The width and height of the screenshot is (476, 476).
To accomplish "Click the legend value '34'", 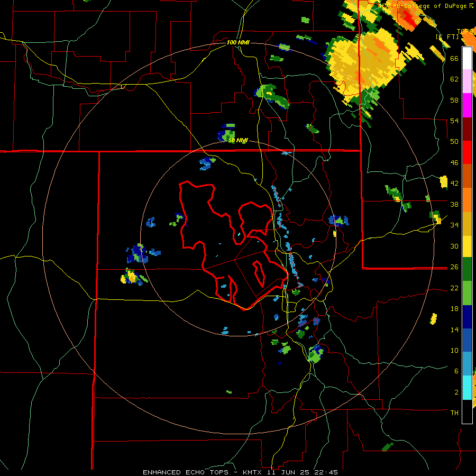I will (x=454, y=225).
